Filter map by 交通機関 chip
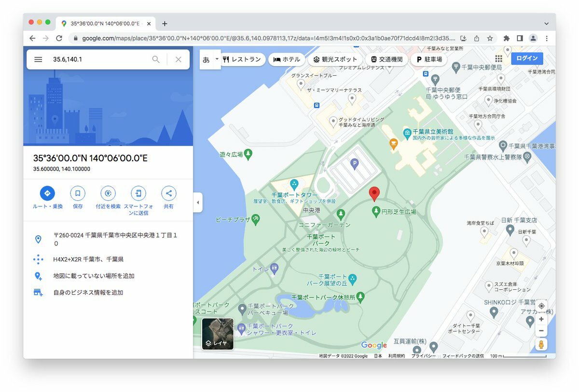The width and height of the screenshot is (579, 392). click(x=386, y=59)
